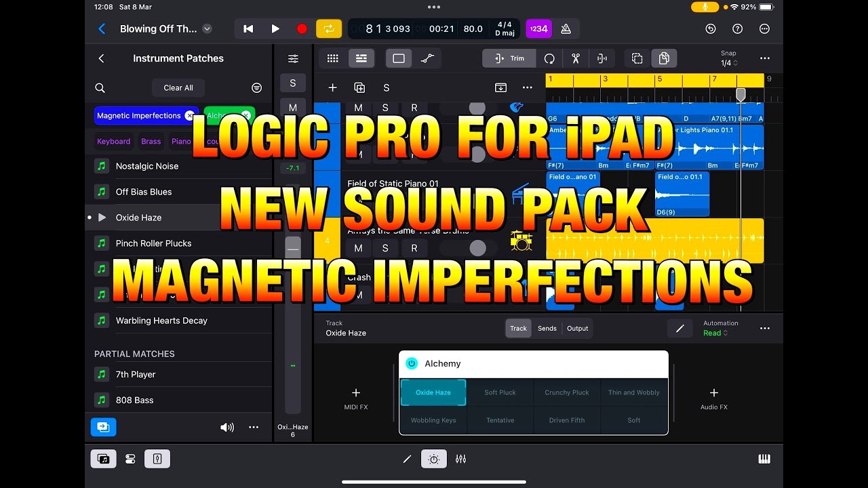Switch to the Output tab
The image size is (868, 488).
(x=578, y=328)
